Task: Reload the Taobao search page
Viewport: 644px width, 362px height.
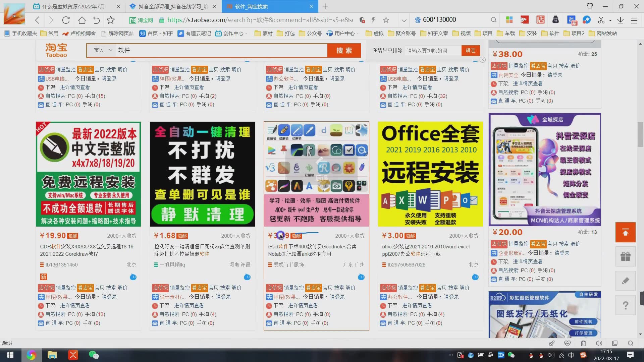Action: 66,20
